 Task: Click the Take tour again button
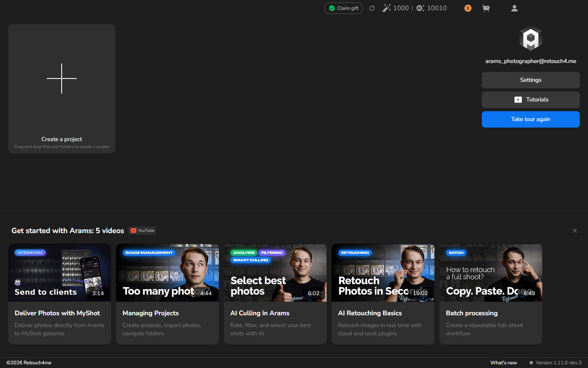(531, 119)
